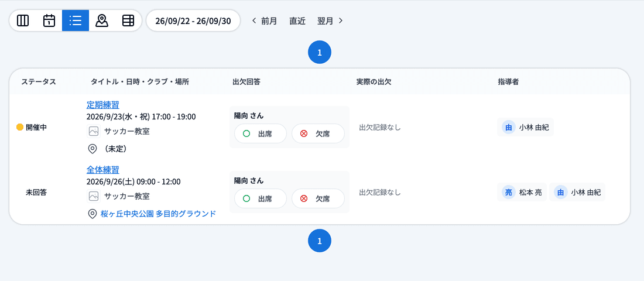Click 出欠記録なし in the 全体練習 row

pos(380,192)
